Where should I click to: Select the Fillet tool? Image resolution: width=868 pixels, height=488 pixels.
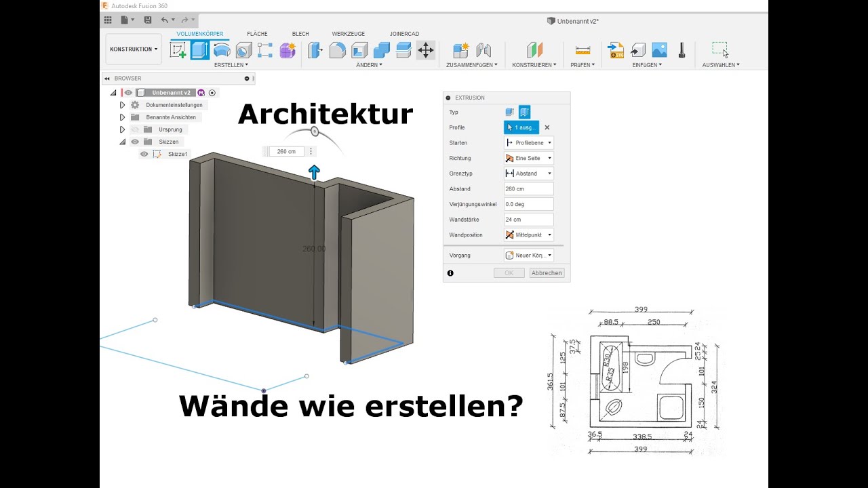point(338,50)
